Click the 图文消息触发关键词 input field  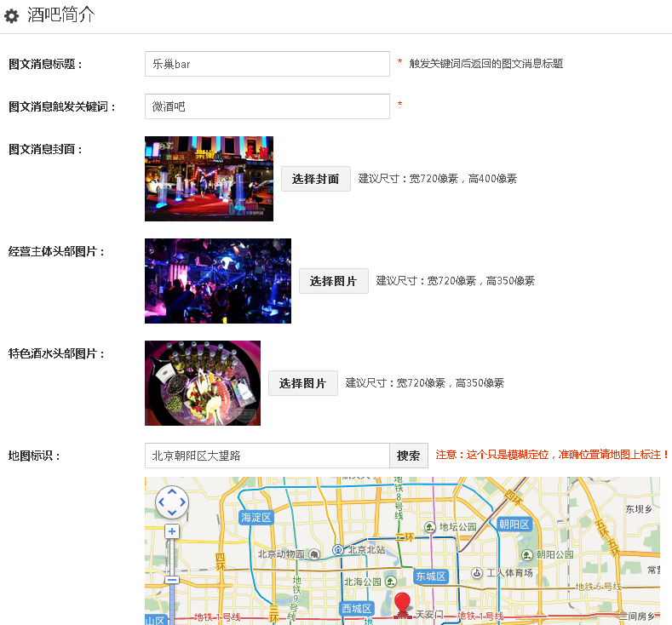[x=267, y=106]
